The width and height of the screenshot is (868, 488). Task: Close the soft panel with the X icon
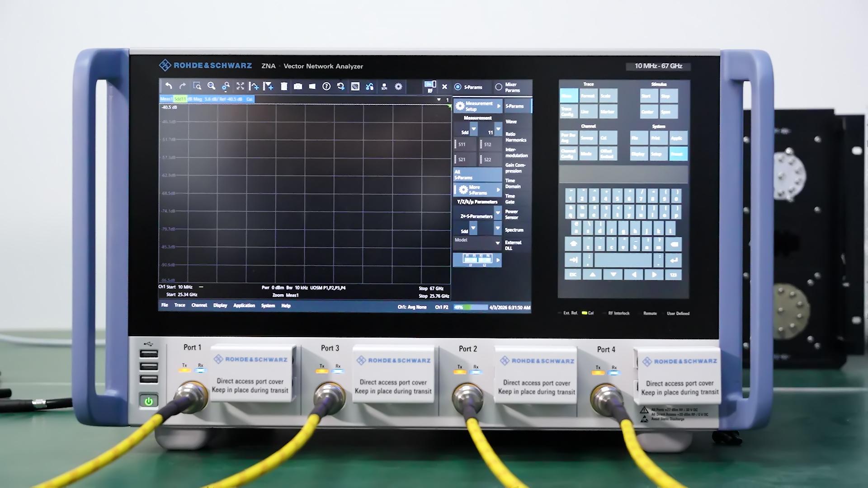click(444, 87)
